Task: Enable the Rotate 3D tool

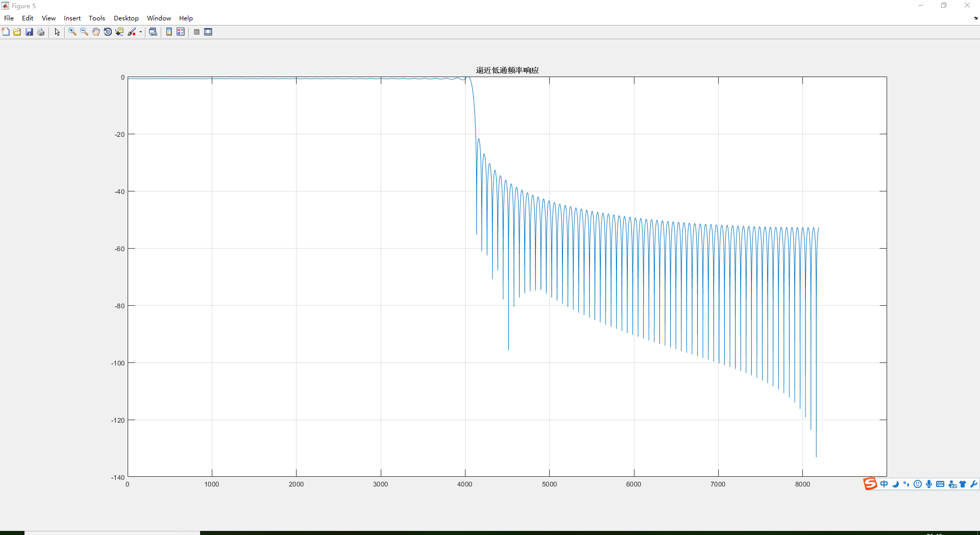Action: pos(108,32)
